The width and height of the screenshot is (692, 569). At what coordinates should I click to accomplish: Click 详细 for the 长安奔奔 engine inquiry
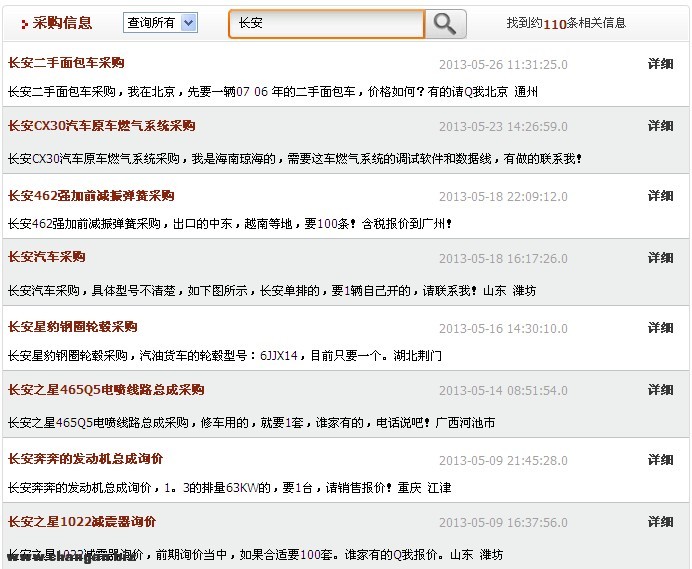[x=660, y=460]
